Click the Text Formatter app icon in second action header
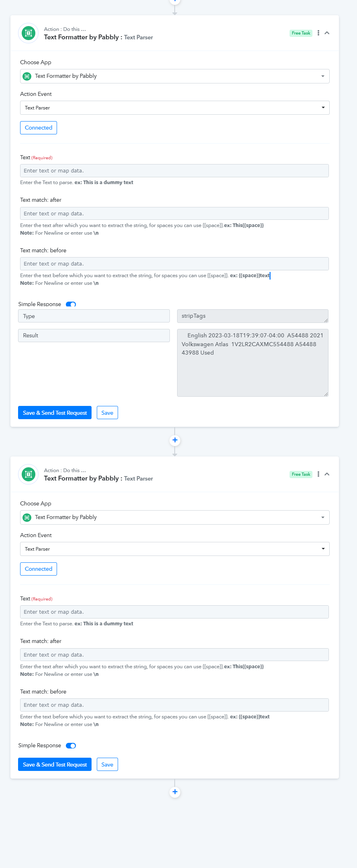 pos(29,474)
